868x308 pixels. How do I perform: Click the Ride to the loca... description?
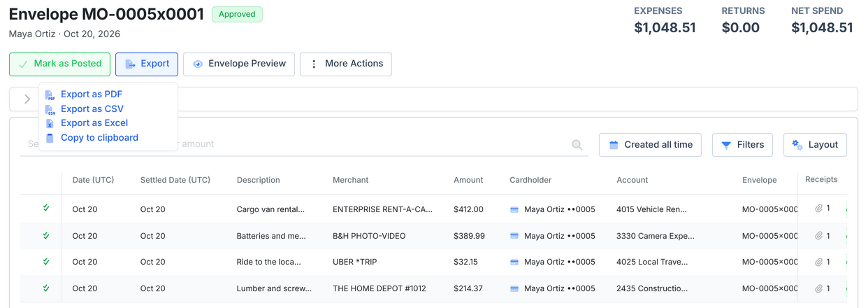pyautogui.click(x=268, y=262)
